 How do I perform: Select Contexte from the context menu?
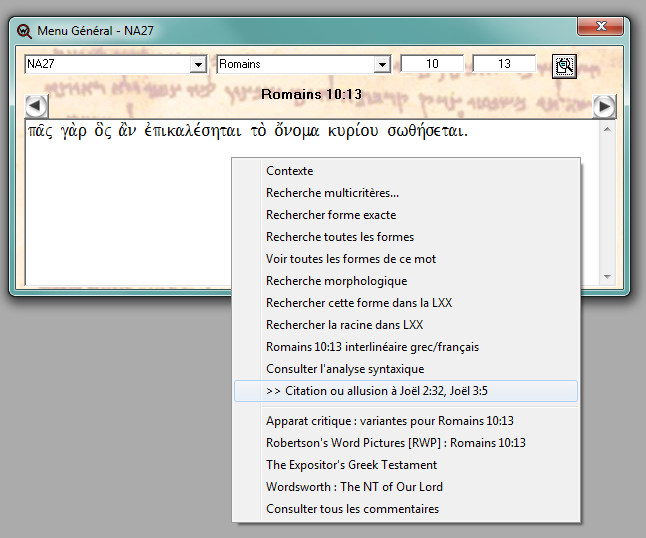coord(406,171)
